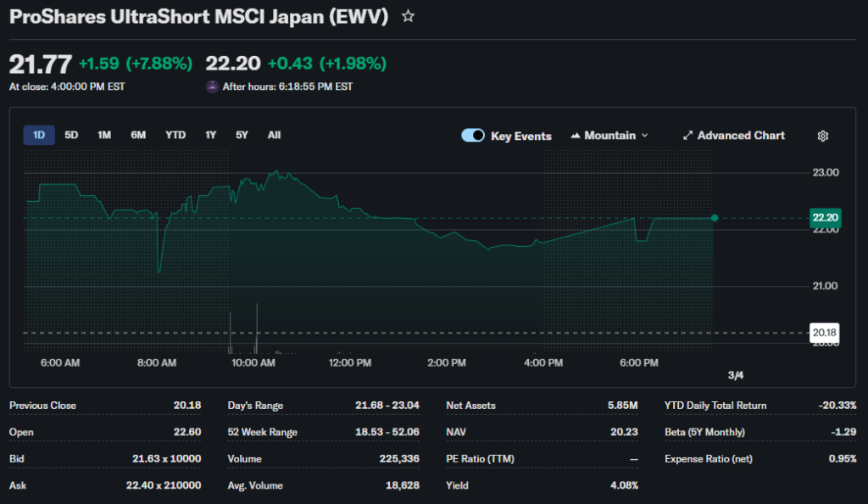Viewport: 868px width, 504px height.
Task: Switch chart to 1Y range
Action: tap(210, 135)
